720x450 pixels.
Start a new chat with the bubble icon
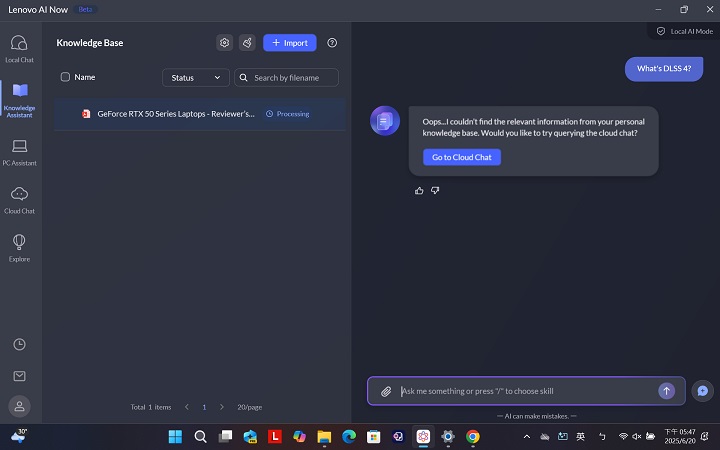(x=703, y=391)
